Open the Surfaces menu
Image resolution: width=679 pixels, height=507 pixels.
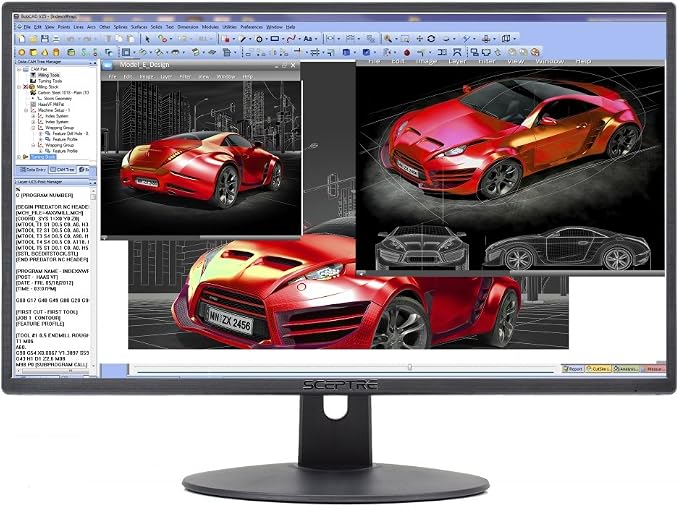(139, 27)
